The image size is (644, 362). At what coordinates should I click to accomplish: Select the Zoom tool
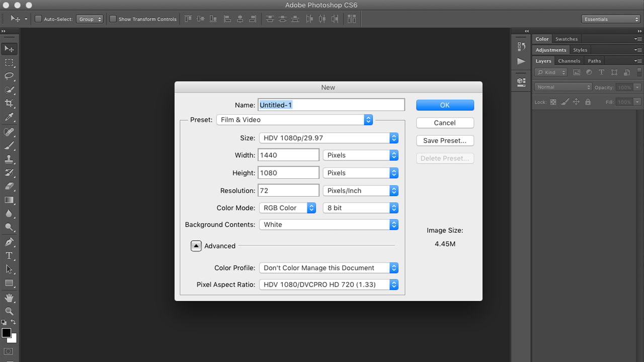point(9,311)
